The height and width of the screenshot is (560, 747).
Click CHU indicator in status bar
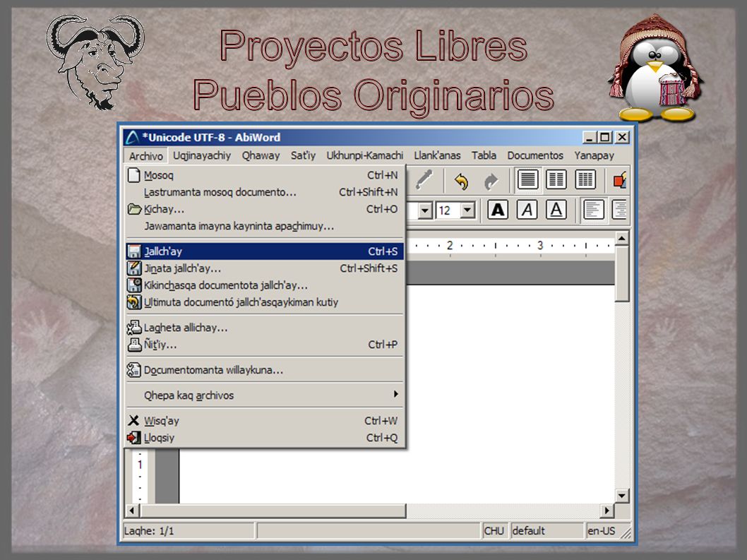coord(494,530)
